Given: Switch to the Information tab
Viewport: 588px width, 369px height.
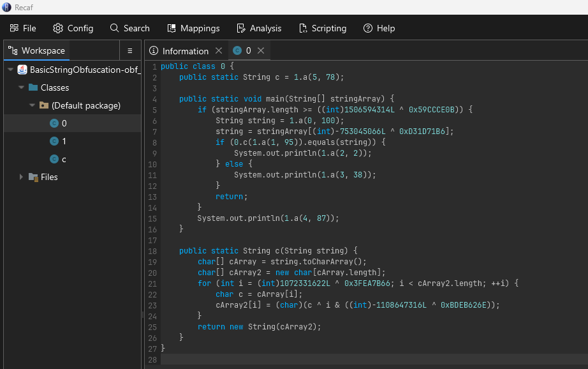Looking at the screenshot, I should pyautogui.click(x=179, y=50).
